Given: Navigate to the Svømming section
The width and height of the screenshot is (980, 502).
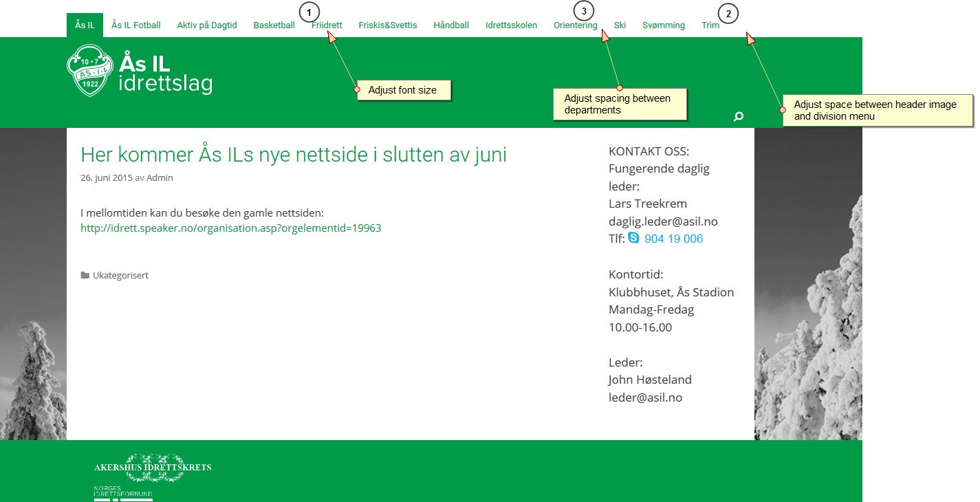Looking at the screenshot, I should click(x=663, y=25).
